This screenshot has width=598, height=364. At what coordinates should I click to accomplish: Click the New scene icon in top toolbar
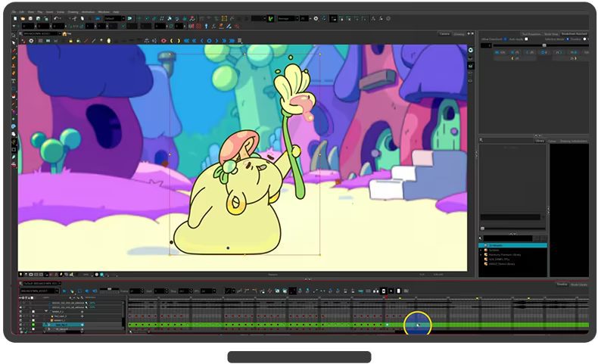click(x=15, y=18)
